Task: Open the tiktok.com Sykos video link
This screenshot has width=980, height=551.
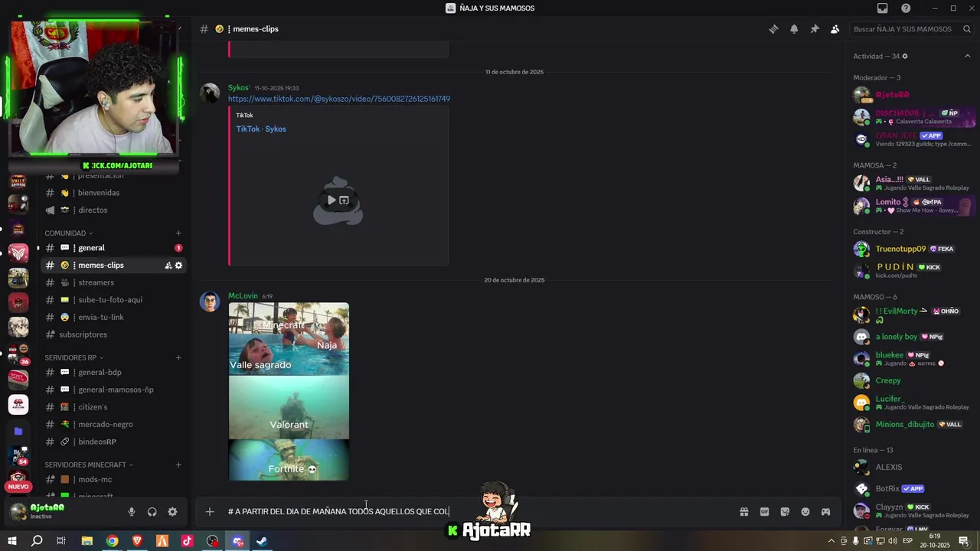Action: point(338,99)
